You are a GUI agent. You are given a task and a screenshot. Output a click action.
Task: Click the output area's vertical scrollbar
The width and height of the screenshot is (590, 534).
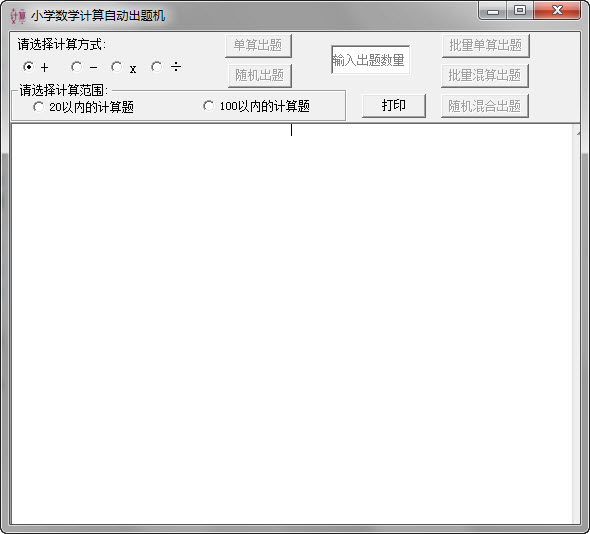click(x=576, y=324)
